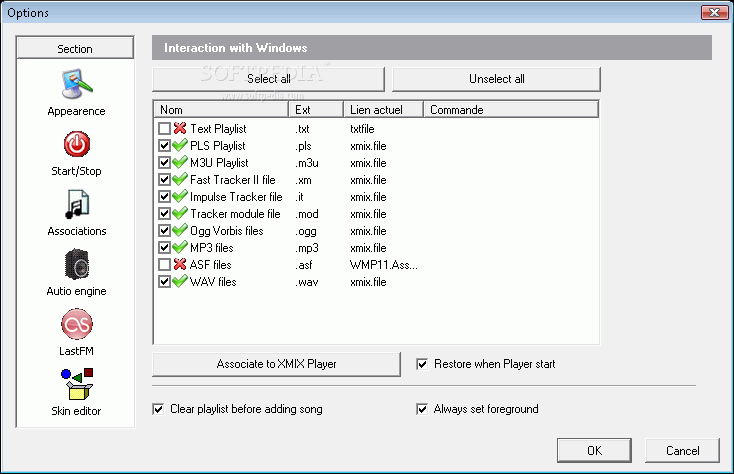
Task: Select the ASF files row name
Action: 211,265
